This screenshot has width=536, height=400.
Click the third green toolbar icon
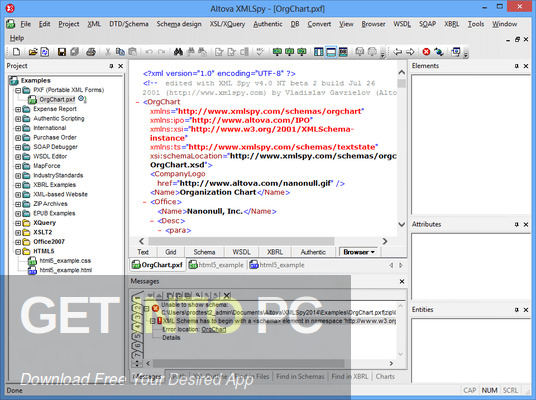[302, 52]
